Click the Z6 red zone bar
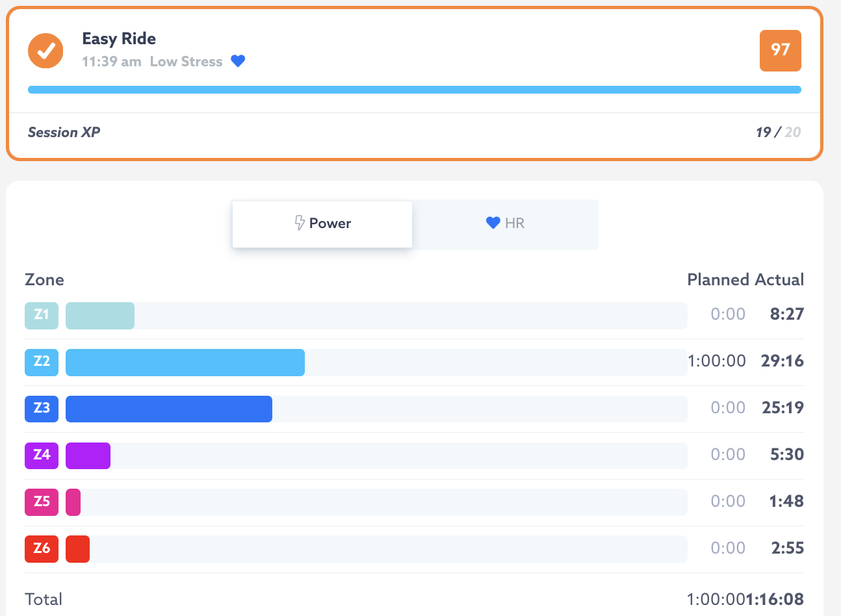The image size is (841, 616). [x=77, y=549]
